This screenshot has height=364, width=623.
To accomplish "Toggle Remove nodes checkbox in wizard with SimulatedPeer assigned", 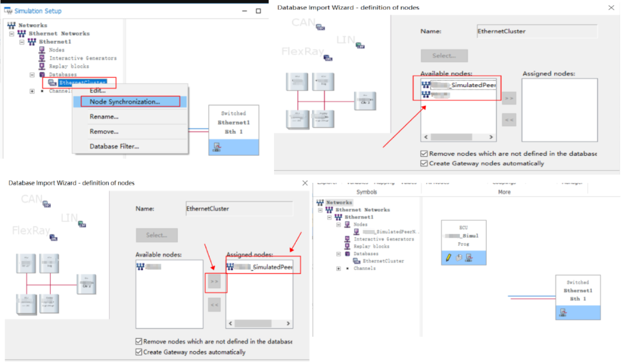I will coord(138,342).
